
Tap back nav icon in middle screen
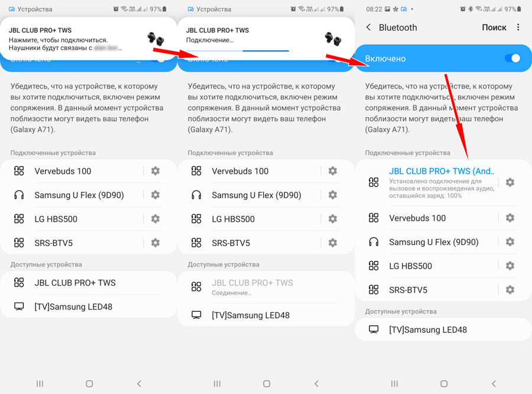(317, 384)
